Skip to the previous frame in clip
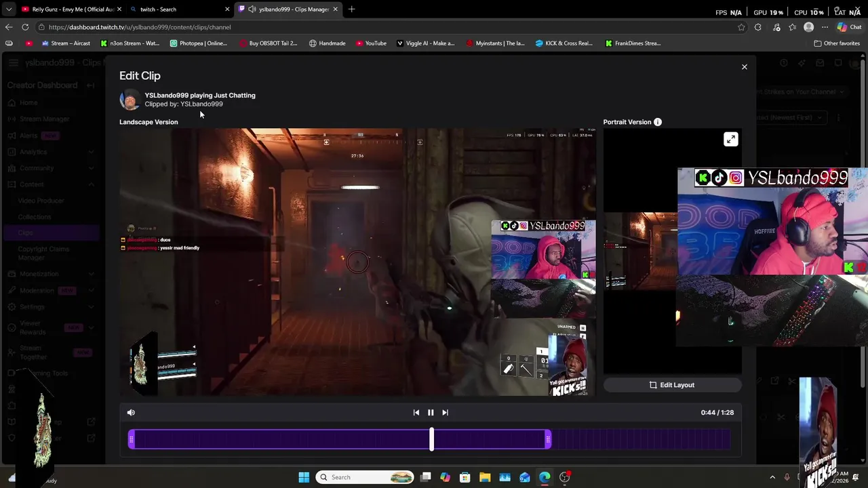Image resolution: width=868 pixels, height=488 pixels. 416,412
